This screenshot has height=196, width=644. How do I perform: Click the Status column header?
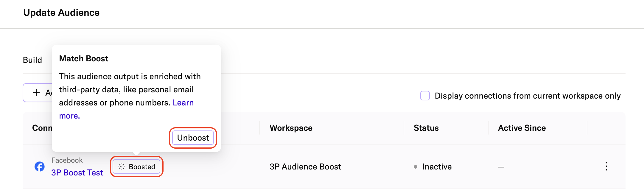[426, 128]
